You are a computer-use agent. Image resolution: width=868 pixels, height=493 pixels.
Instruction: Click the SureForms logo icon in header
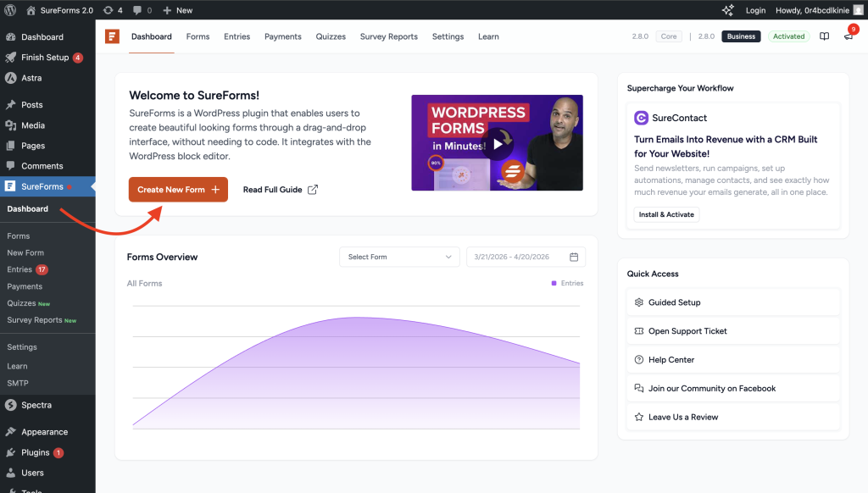(x=113, y=36)
